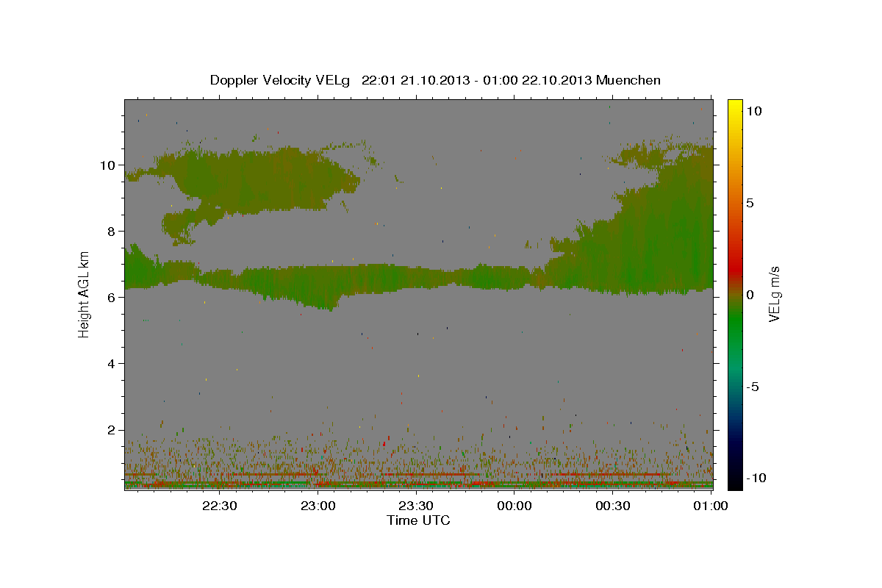Select the "Time UTC" x-axis label
This screenshot has width=882, height=588.
[418, 520]
